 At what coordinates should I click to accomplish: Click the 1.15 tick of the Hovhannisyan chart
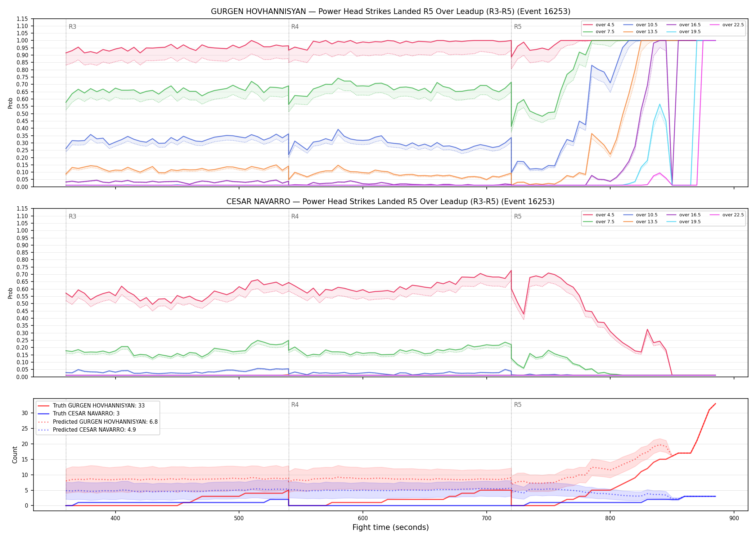click(22, 19)
